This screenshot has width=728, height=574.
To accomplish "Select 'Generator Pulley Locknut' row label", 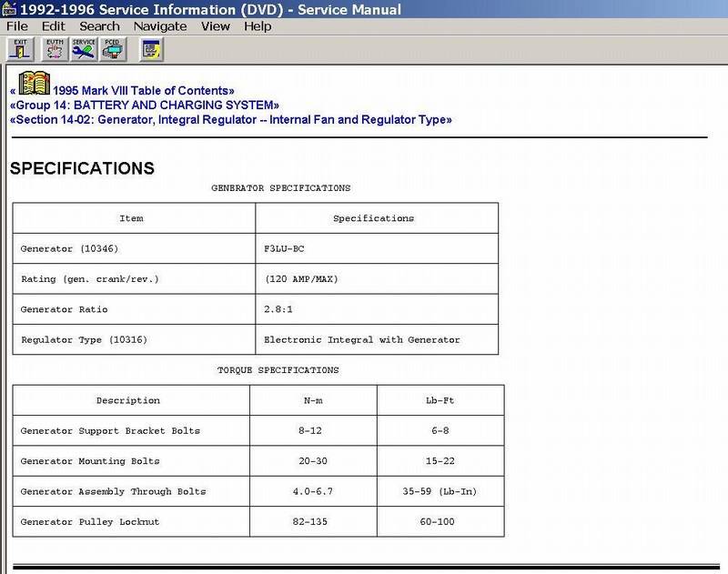I will pos(89,522).
